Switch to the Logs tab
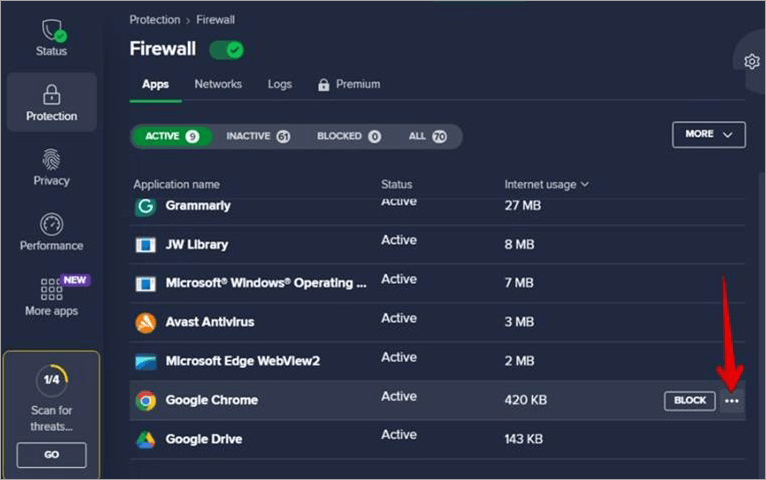The height and width of the screenshot is (480, 766). [x=280, y=85]
